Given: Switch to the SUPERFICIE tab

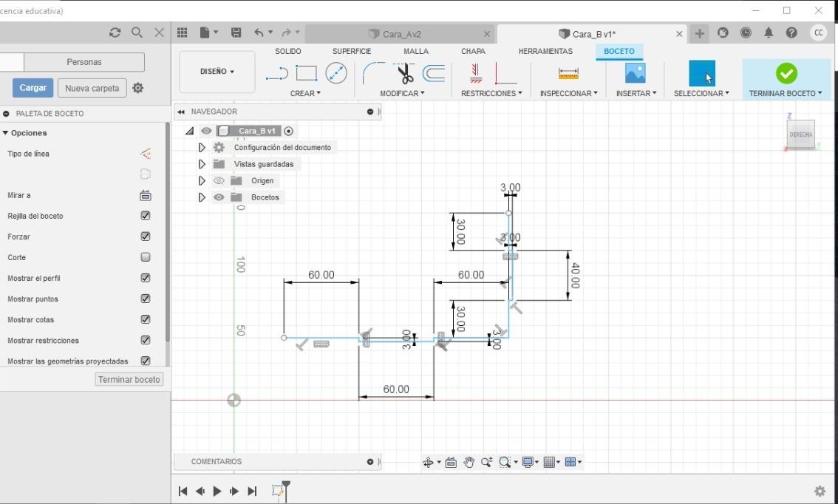Looking at the screenshot, I should point(352,51).
